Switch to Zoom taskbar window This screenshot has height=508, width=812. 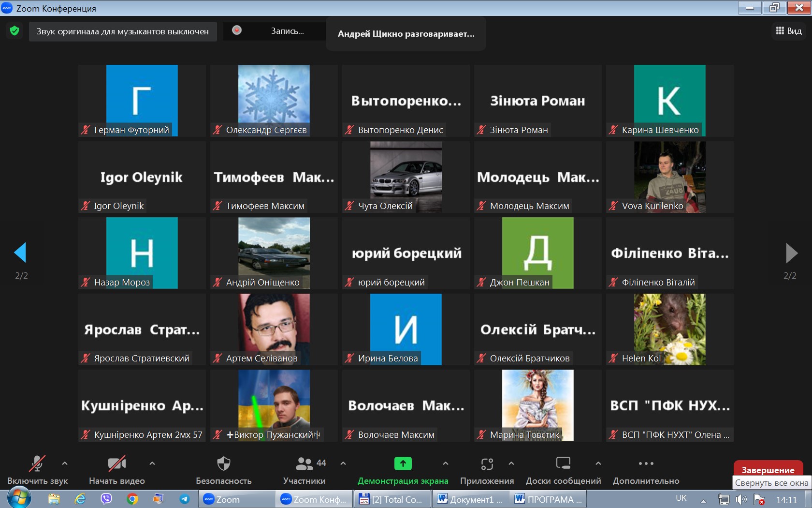pos(236,499)
